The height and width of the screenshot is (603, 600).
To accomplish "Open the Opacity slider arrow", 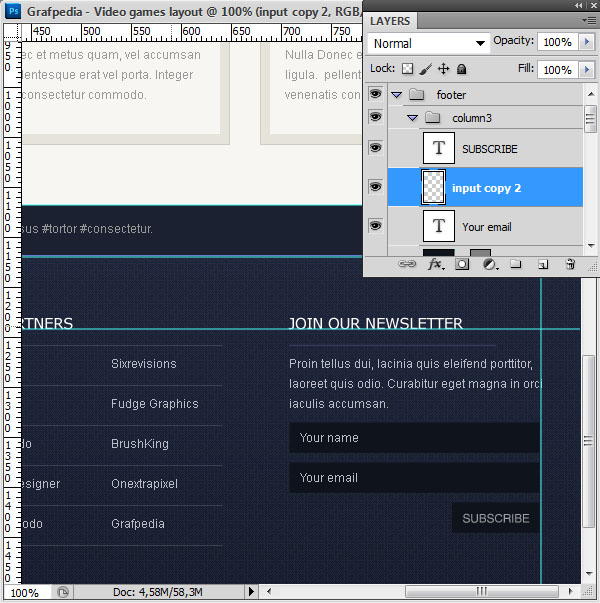I will [x=587, y=42].
